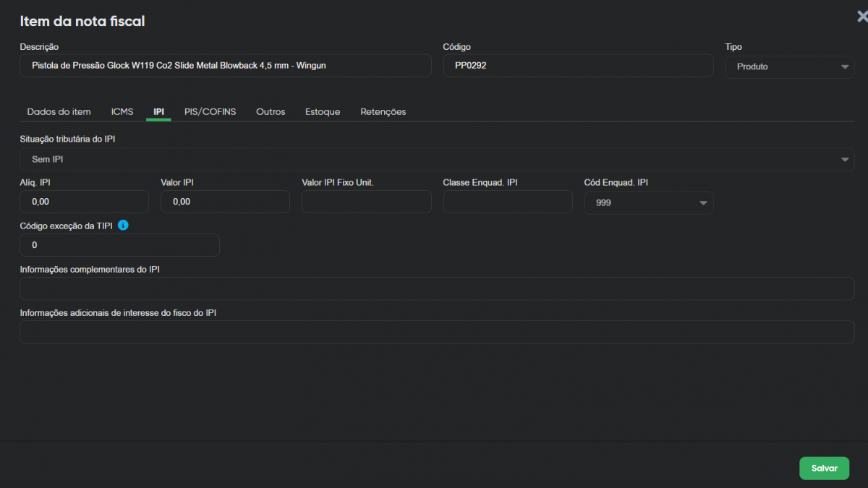Click the Informações complementares do IPI field
868x488 pixels.
tap(437, 288)
